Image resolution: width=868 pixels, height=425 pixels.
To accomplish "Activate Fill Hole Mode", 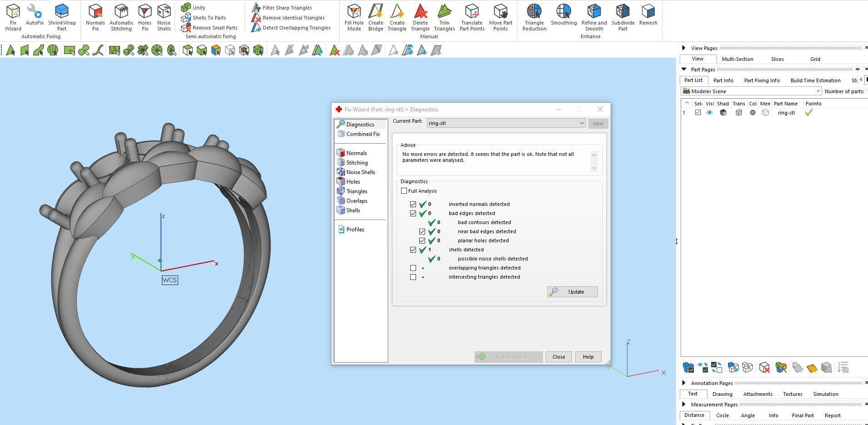I will click(x=354, y=18).
